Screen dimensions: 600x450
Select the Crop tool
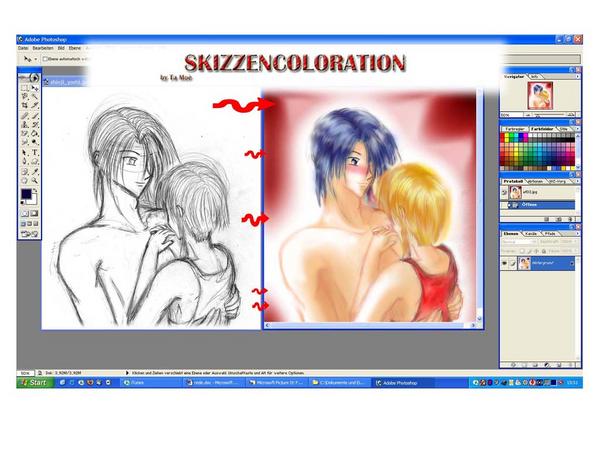[x=24, y=105]
